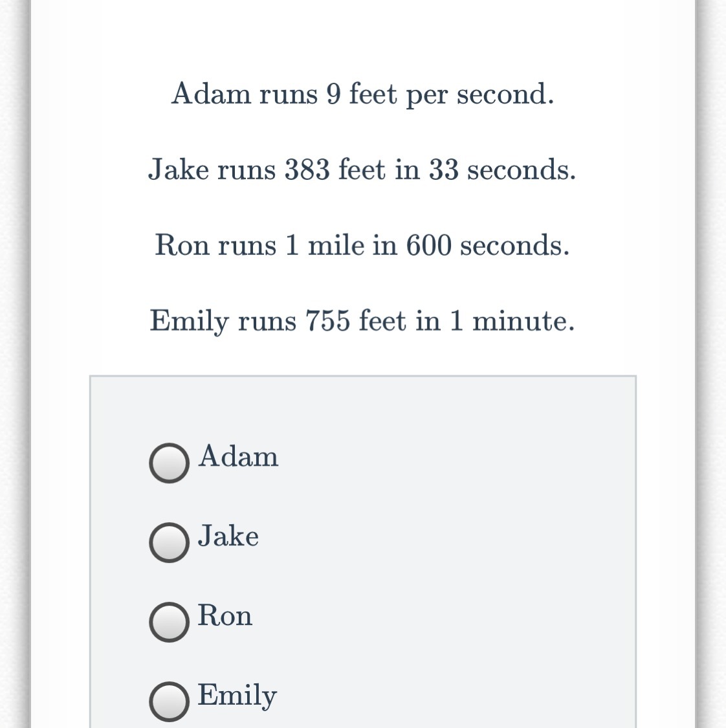Click the sentence about Jake running 383 feet

[x=362, y=170]
